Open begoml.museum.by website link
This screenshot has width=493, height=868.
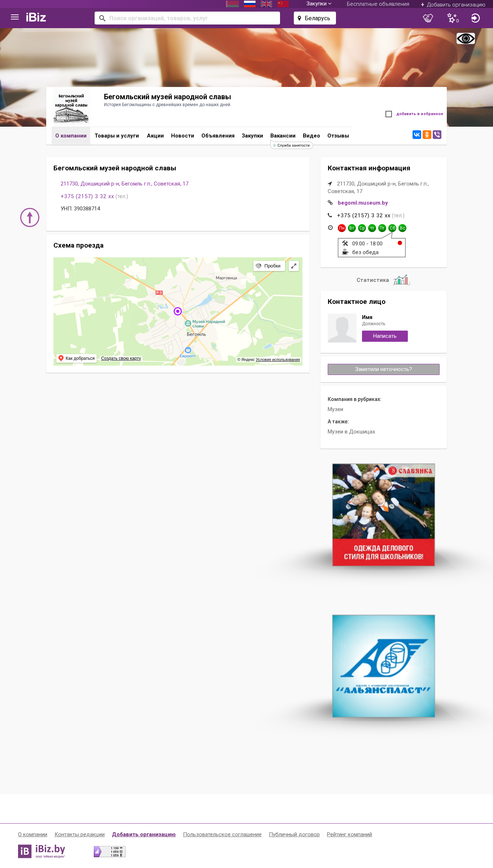(x=363, y=203)
